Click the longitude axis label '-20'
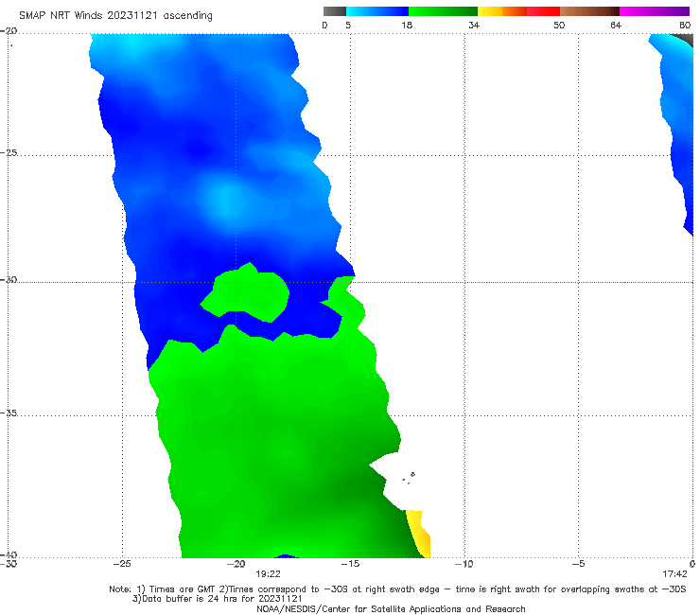Image resolution: width=700 pixels, height=615 pixels. point(236,564)
